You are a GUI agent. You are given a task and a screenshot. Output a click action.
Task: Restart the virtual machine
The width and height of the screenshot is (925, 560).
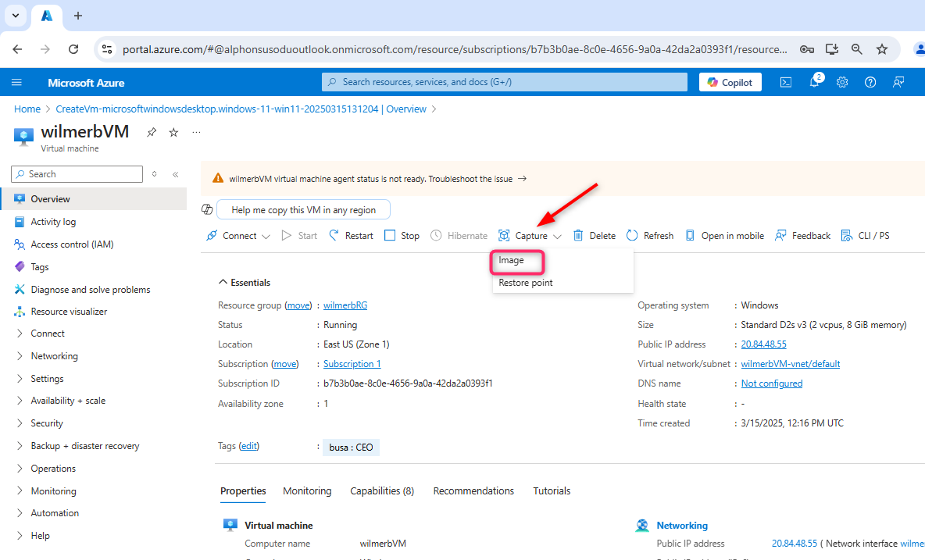tap(351, 236)
